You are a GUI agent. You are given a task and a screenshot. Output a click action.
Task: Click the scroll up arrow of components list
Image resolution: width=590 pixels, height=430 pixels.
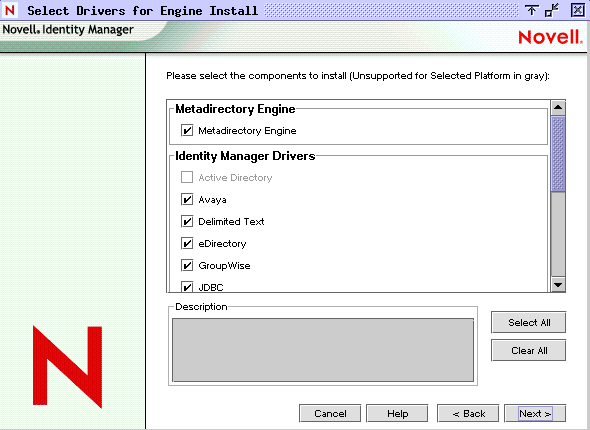point(558,108)
